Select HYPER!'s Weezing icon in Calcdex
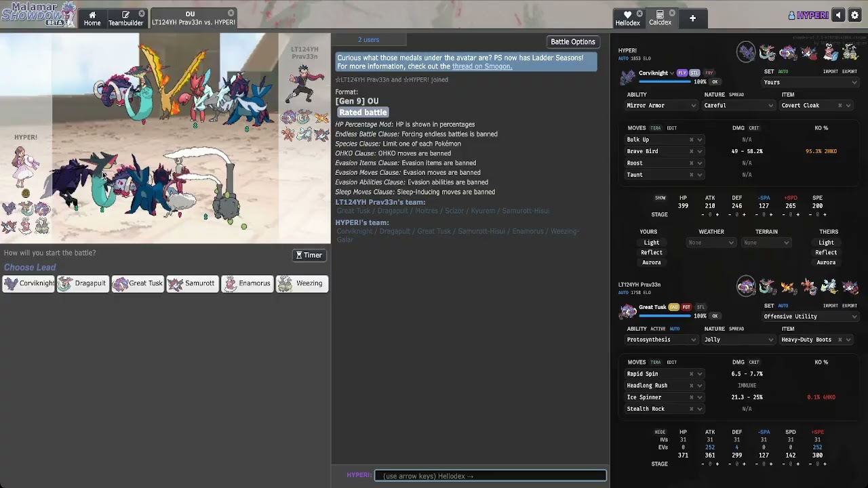Viewport: 868px width, 488px height. [x=850, y=52]
